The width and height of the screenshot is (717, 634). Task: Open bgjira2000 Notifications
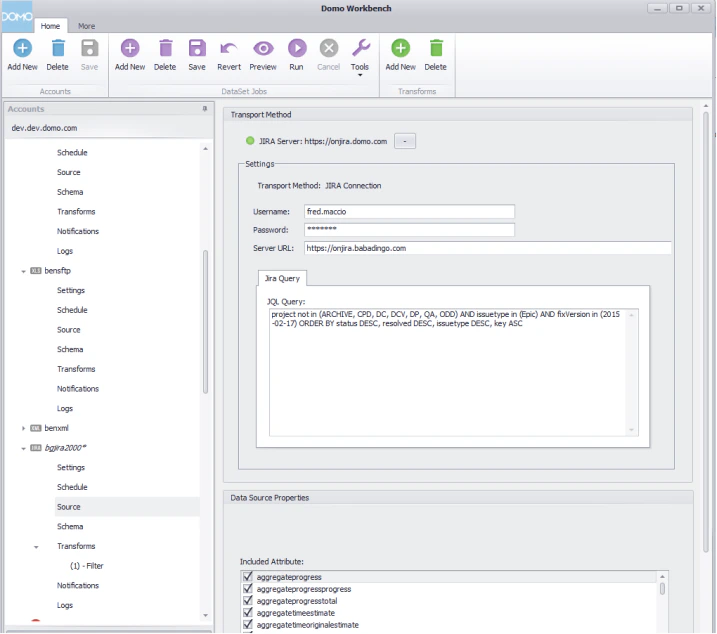coord(78,586)
